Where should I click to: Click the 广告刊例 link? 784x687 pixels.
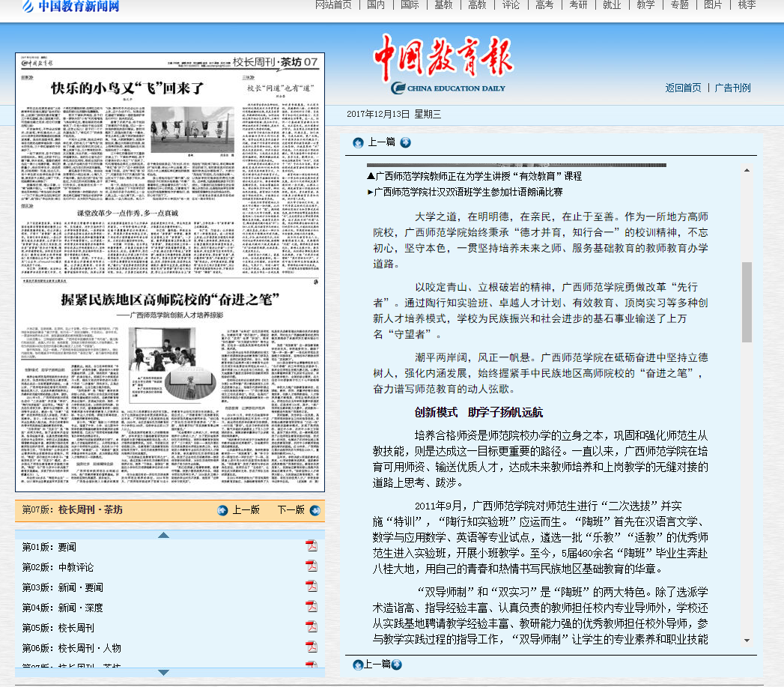tap(732, 88)
